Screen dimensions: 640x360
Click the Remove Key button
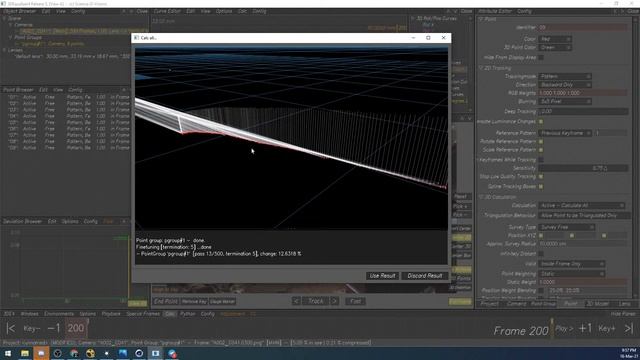click(x=194, y=301)
